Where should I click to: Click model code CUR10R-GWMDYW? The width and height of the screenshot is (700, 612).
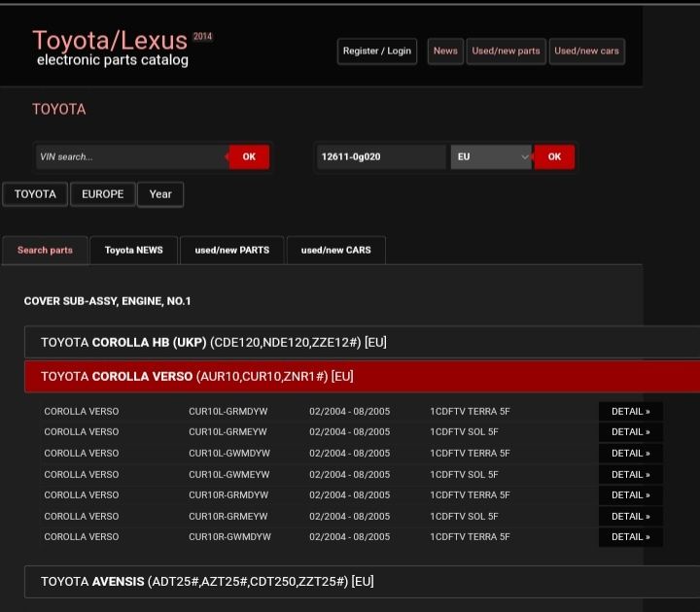pos(229,537)
